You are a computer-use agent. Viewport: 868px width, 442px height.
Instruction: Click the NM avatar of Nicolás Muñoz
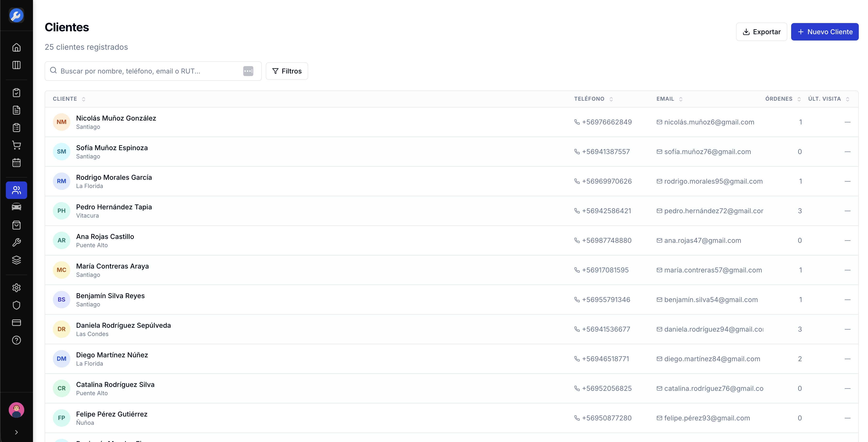(61, 122)
